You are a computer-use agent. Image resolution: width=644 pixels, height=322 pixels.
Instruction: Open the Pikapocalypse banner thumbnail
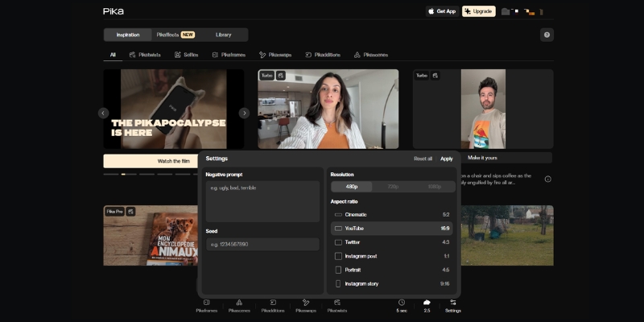(x=173, y=109)
